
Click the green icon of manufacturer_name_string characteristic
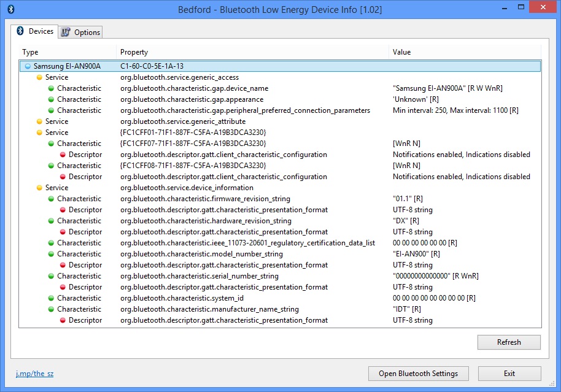(x=51, y=309)
